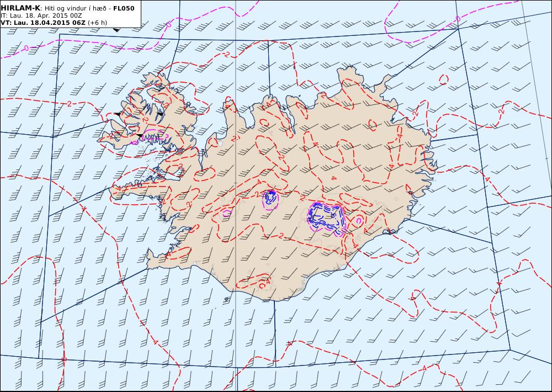
Task: Click the 'VT: Lau. 18.04.2015 06Z' valid time
Action: (43, 23)
